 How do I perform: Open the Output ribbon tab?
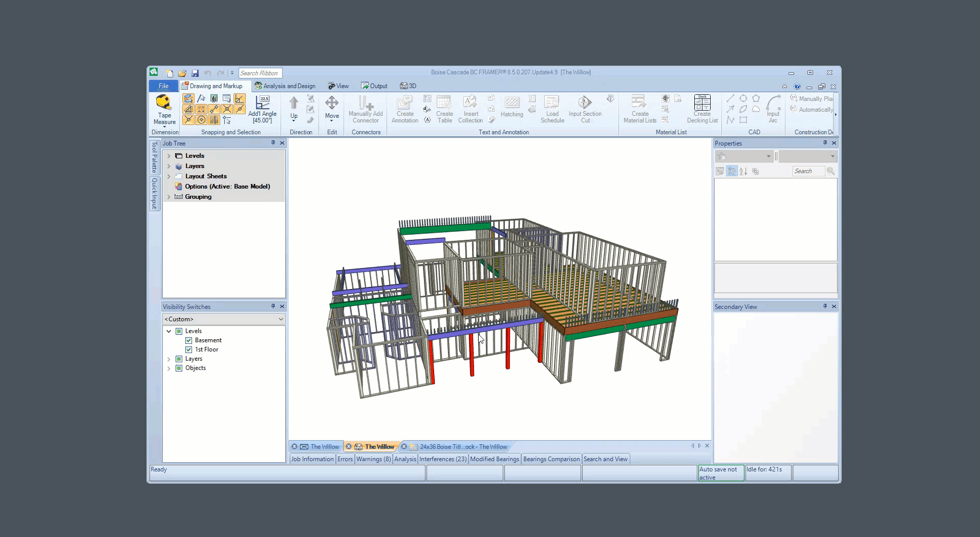pos(374,86)
